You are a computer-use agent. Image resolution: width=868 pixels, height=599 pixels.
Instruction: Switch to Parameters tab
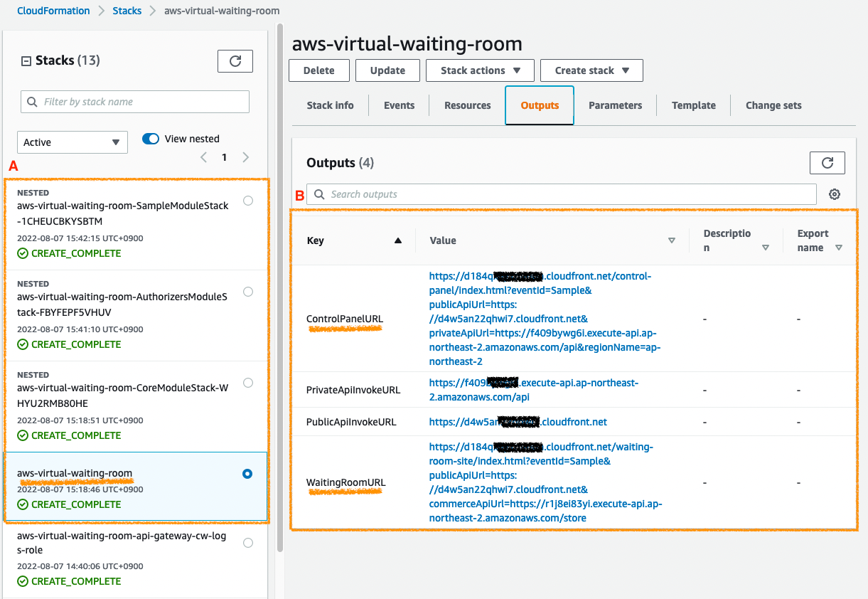(615, 105)
